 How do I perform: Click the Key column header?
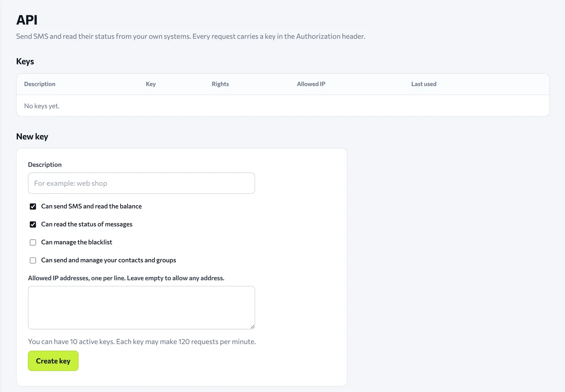point(151,84)
